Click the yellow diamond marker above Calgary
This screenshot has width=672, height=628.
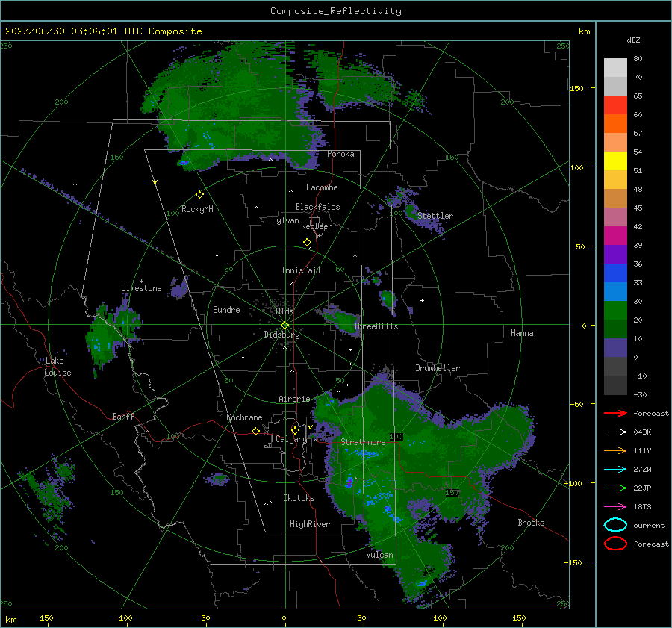point(295,430)
